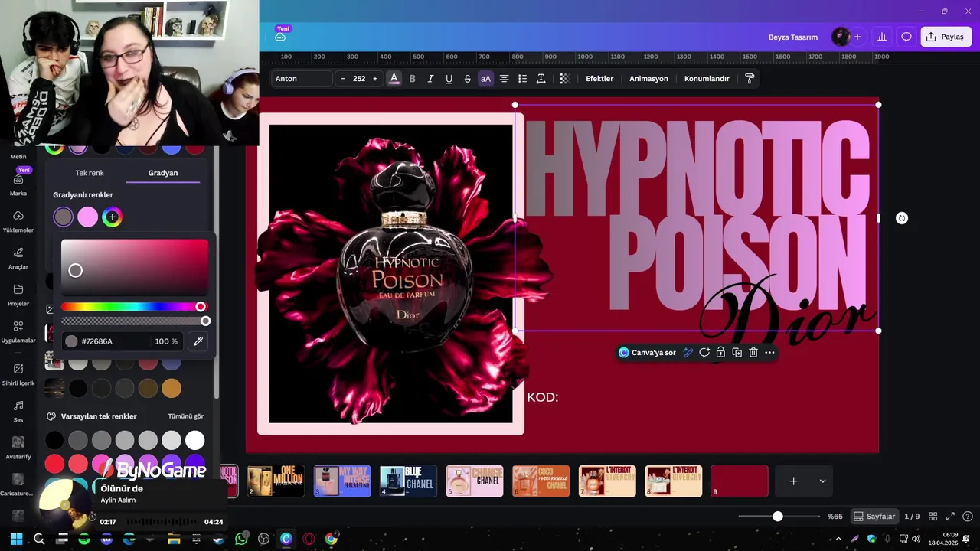Toggle uppercase aA text setting

point(485,79)
